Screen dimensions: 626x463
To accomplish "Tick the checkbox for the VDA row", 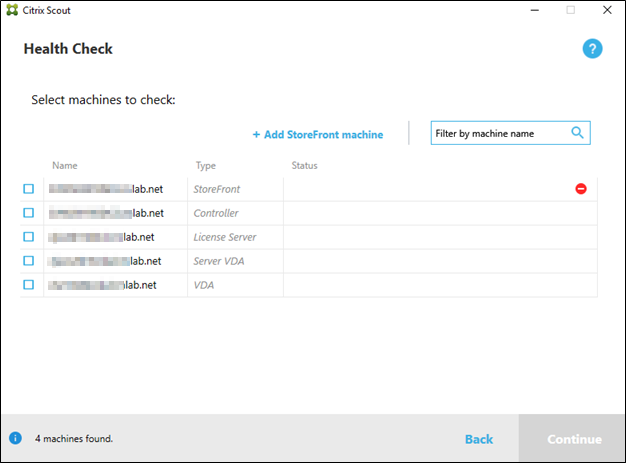I will pyautogui.click(x=28, y=285).
